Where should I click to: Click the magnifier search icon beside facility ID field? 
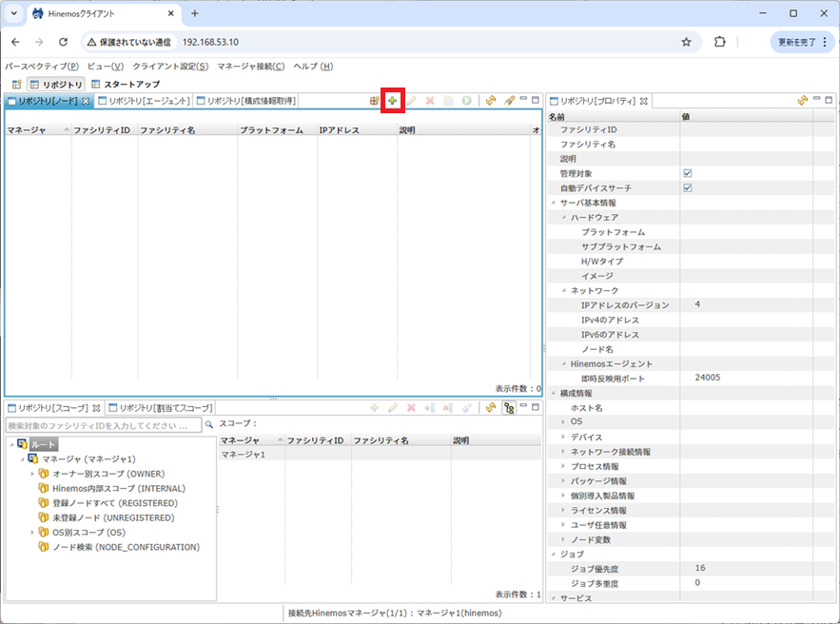click(209, 424)
